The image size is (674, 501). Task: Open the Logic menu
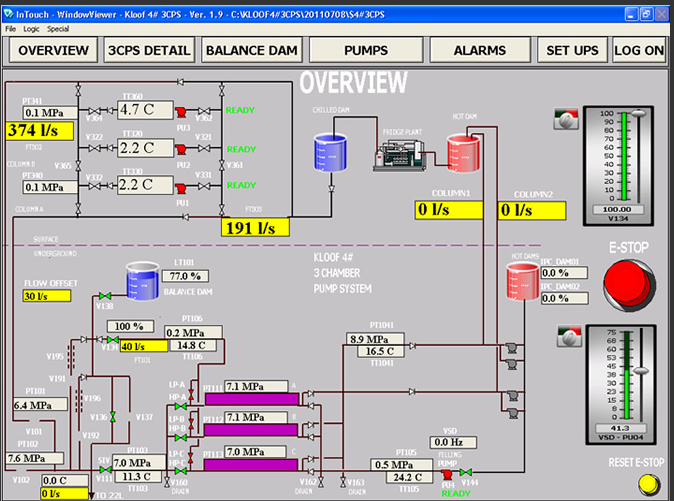31,29
